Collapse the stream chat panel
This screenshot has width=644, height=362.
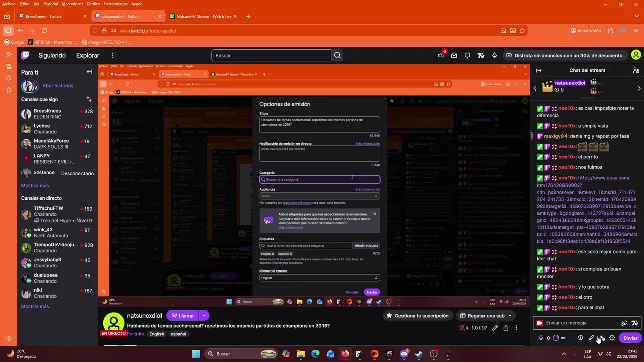[539, 70]
